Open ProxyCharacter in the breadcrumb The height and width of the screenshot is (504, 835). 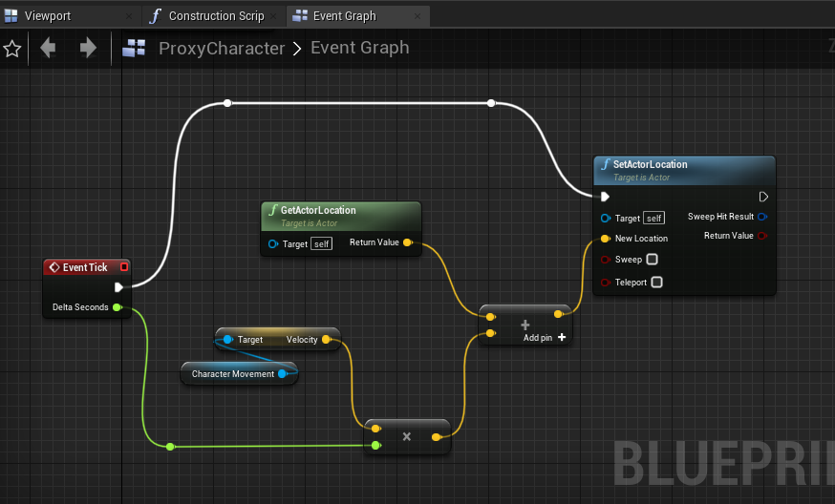click(x=222, y=48)
